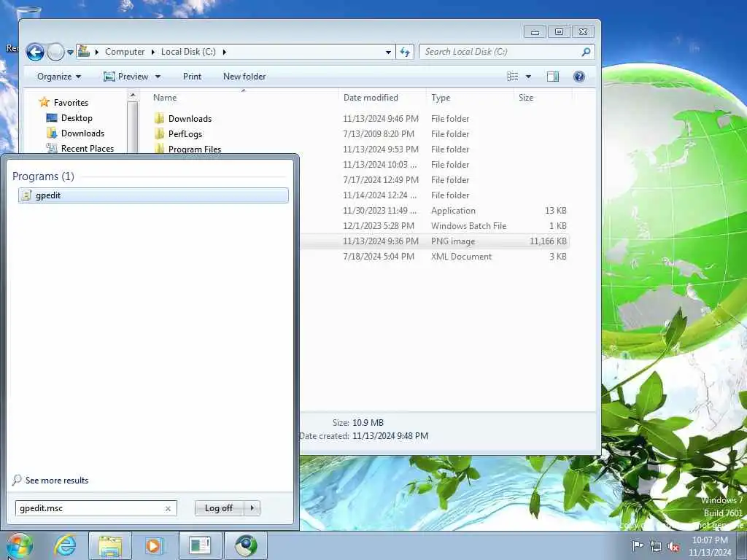Toggle the preview pane icon
This screenshot has width=747, height=560.
pyautogui.click(x=553, y=77)
